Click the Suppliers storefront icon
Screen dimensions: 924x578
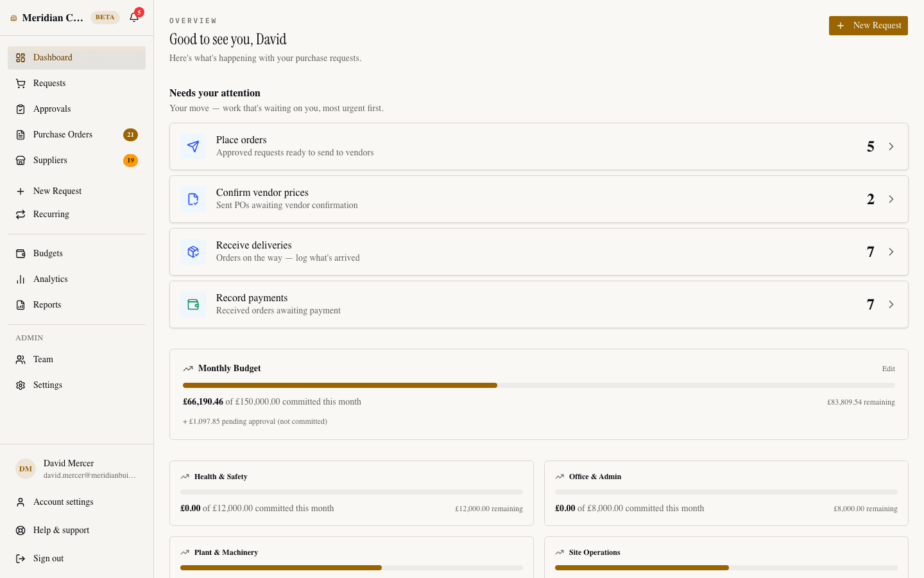pos(21,161)
